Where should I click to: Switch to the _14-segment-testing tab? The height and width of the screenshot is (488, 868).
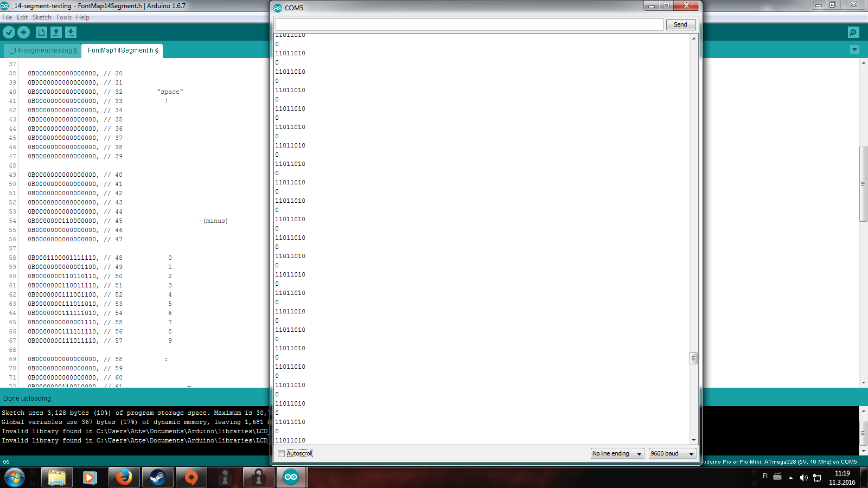click(x=43, y=50)
